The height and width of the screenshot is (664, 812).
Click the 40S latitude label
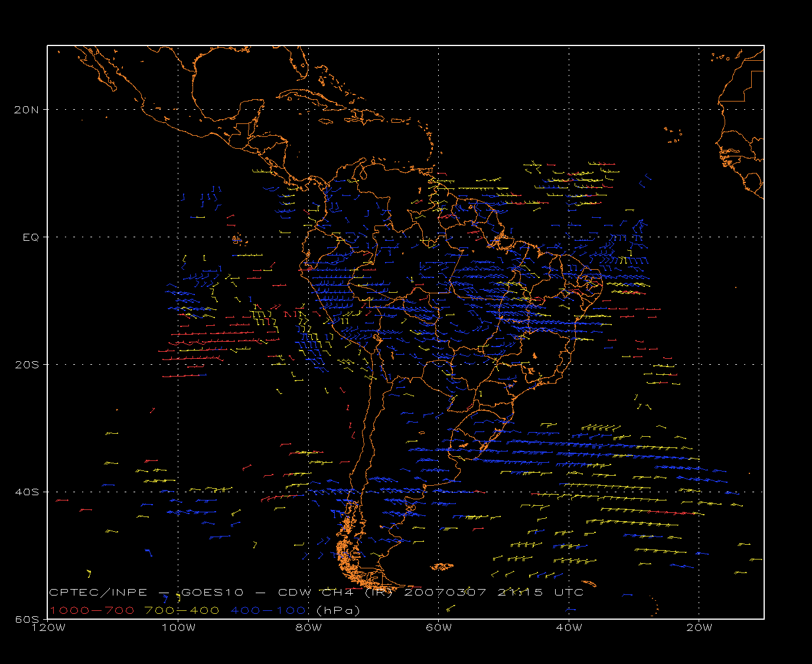(27, 492)
